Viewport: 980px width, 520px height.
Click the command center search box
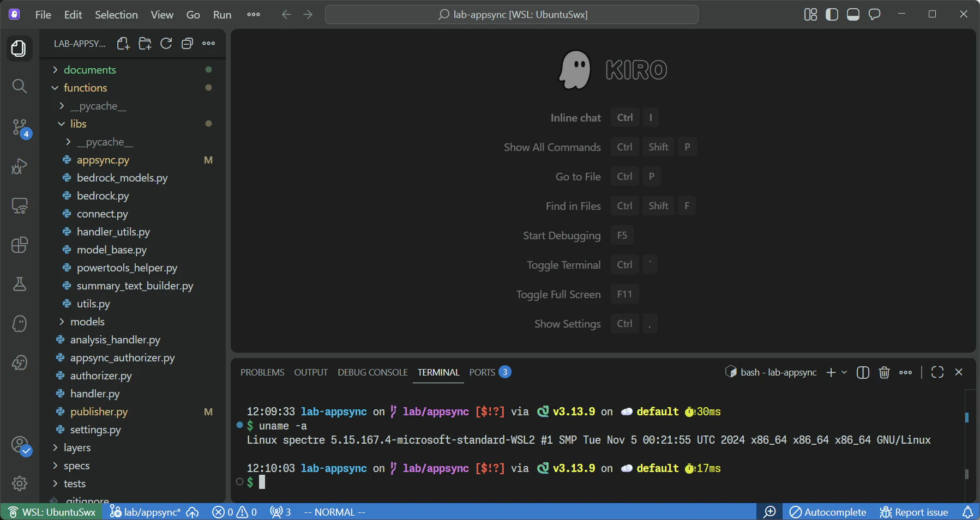(512, 15)
